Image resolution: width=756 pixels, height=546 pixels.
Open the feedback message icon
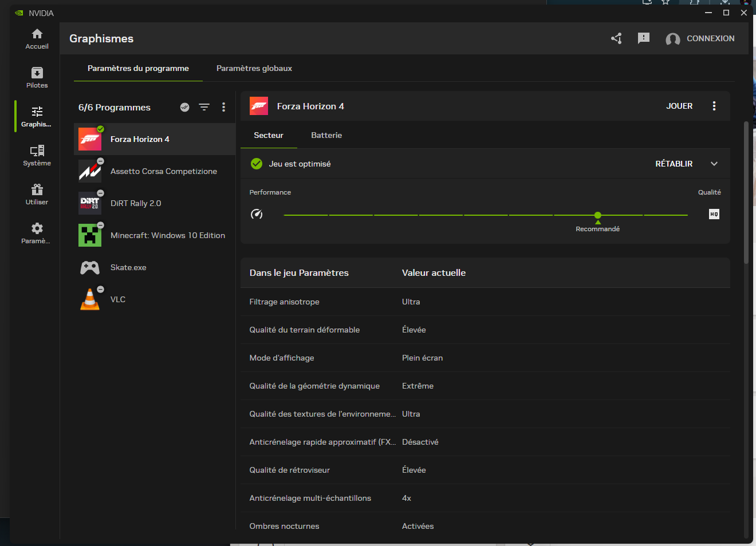pos(644,38)
